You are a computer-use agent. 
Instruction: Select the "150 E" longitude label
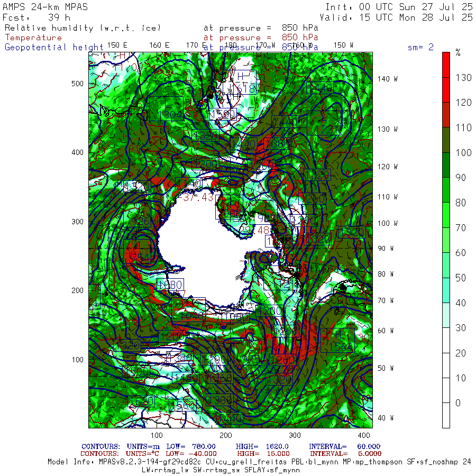click(117, 45)
